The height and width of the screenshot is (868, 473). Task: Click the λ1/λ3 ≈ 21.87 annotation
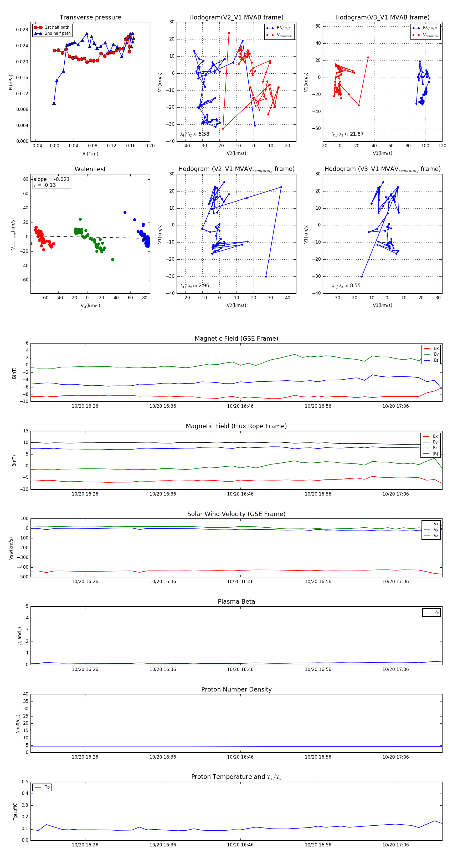point(347,134)
